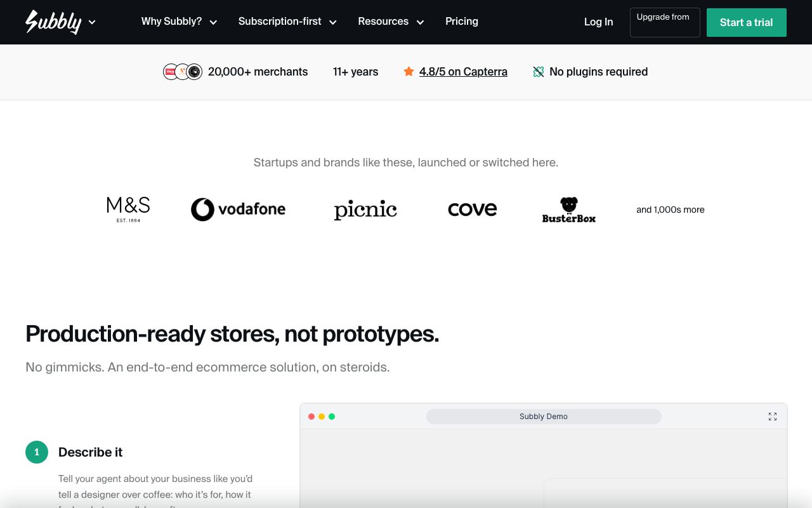Image resolution: width=812 pixels, height=508 pixels.
Task: Expand the chevron beside the Subbly logo
Action: (92, 22)
